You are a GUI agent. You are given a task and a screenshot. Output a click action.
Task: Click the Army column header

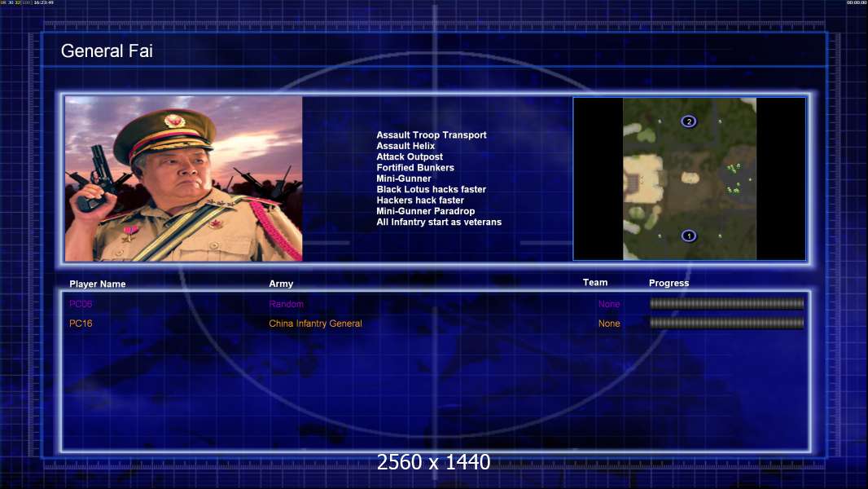[281, 284]
